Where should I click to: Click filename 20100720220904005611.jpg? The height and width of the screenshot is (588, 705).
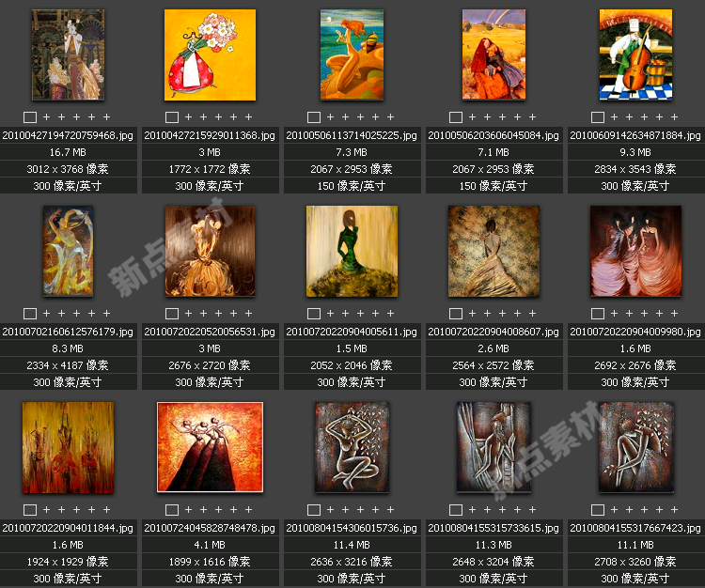point(352,332)
